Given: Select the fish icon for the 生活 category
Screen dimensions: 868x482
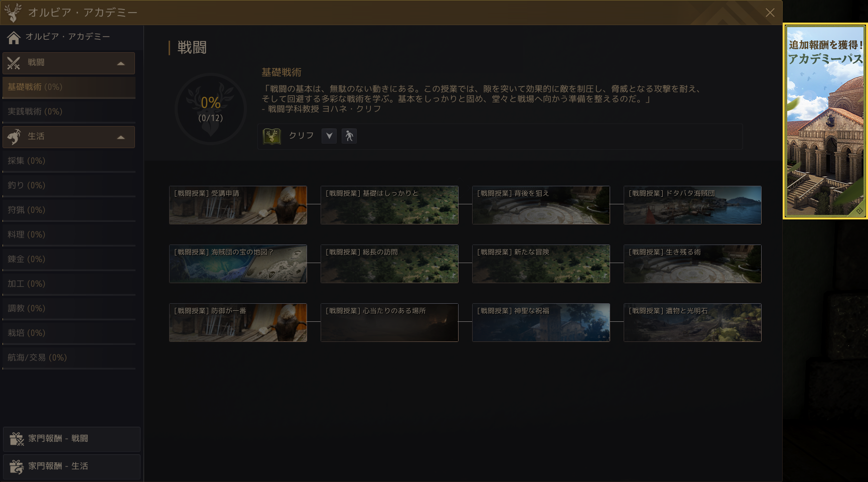Looking at the screenshot, I should [14, 137].
